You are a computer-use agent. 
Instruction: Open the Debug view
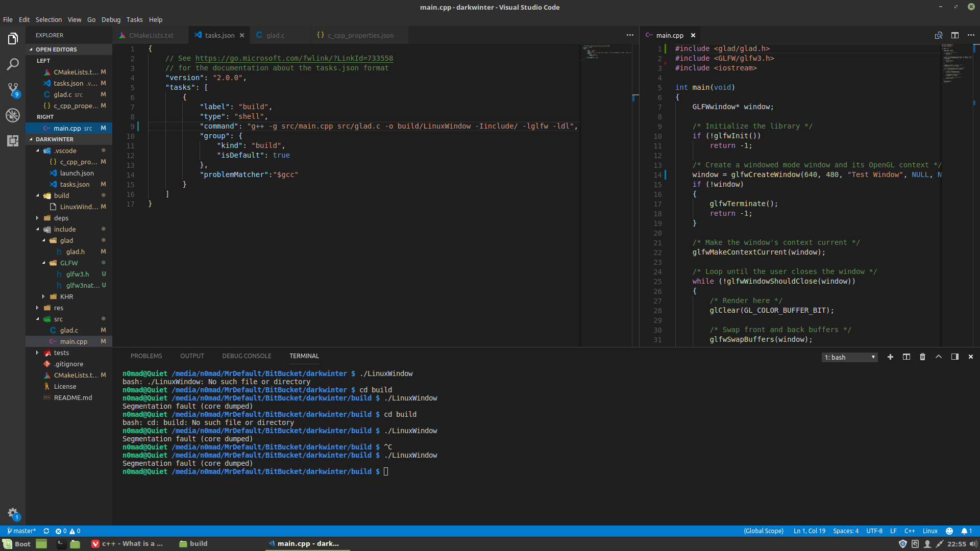coord(13,115)
